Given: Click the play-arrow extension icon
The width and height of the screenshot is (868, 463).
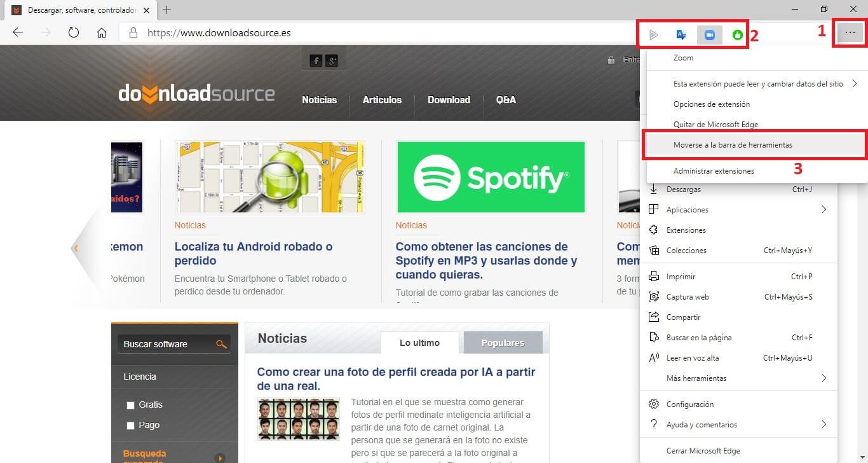Looking at the screenshot, I should [653, 35].
